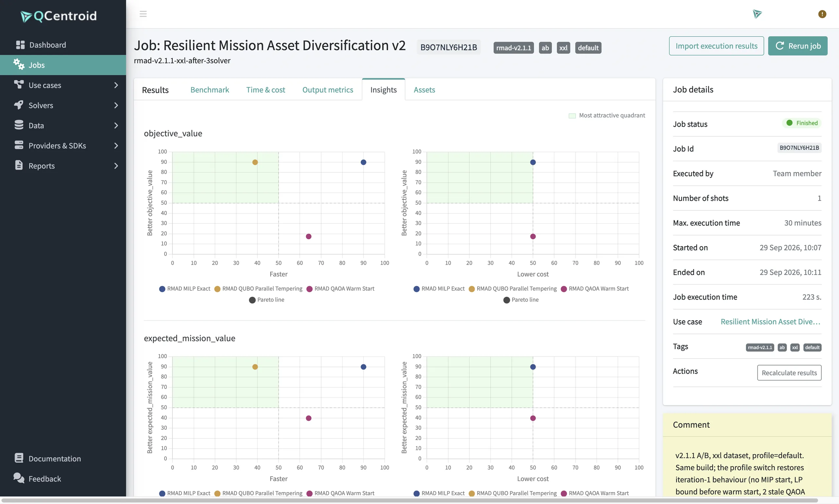
Task: Expand the Use cases menu chevron
Action: pyautogui.click(x=116, y=85)
